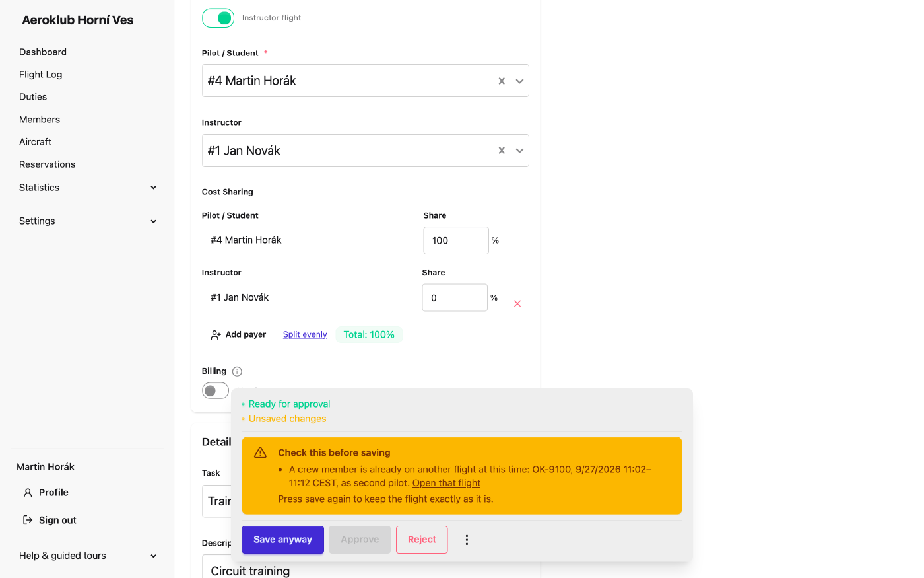Follow the Open that flight link
The image size is (924, 578).
pyautogui.click(x=446, y=483)
